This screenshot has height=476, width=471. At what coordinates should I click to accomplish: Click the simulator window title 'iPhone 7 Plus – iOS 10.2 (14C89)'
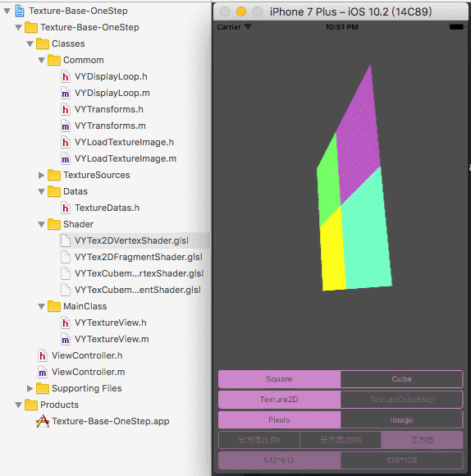(350, 11)
